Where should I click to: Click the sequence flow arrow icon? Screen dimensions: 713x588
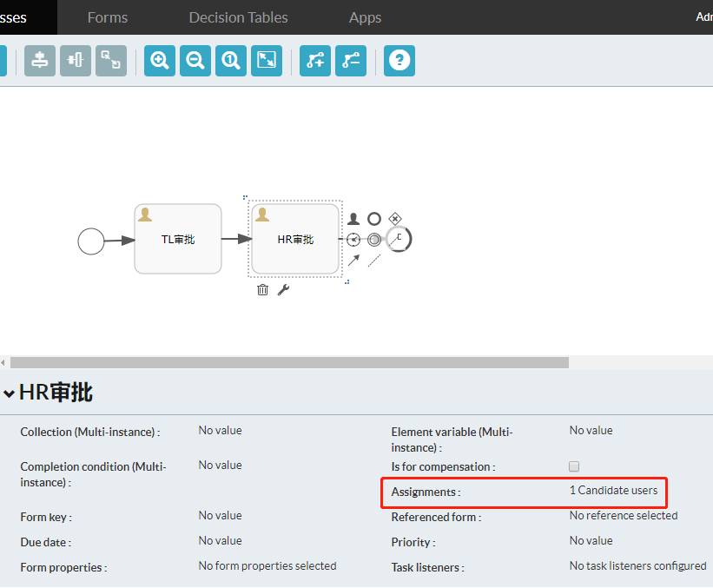coord(353,260)
